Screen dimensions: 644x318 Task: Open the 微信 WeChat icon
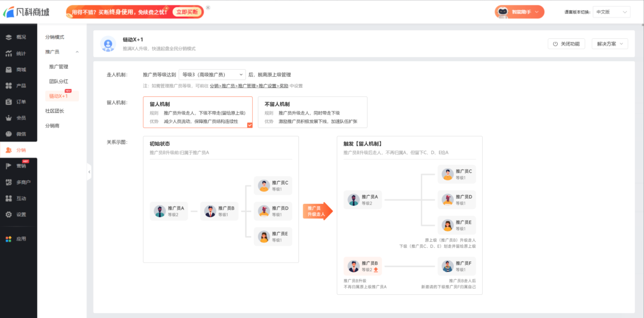click(8, 134)
